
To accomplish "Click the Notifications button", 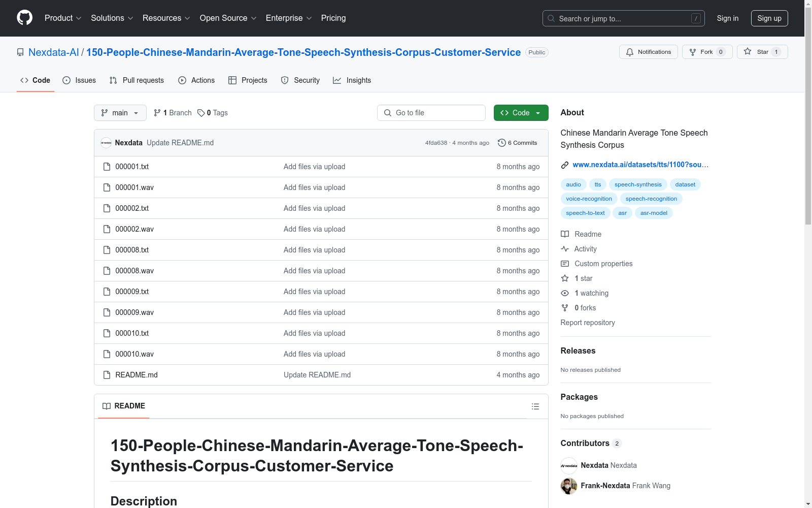I will click(x=649, y=52).
